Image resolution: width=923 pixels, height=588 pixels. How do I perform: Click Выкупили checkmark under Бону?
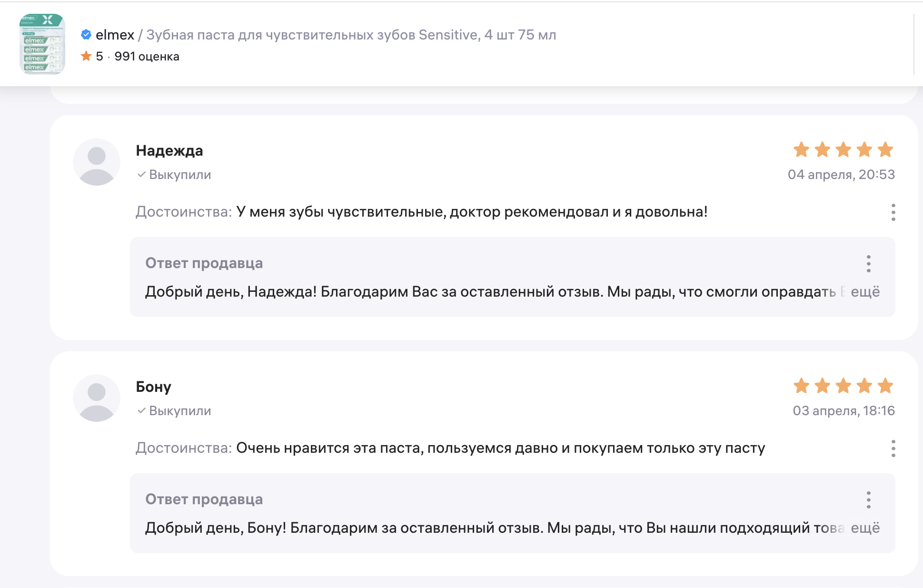point(141,411)
